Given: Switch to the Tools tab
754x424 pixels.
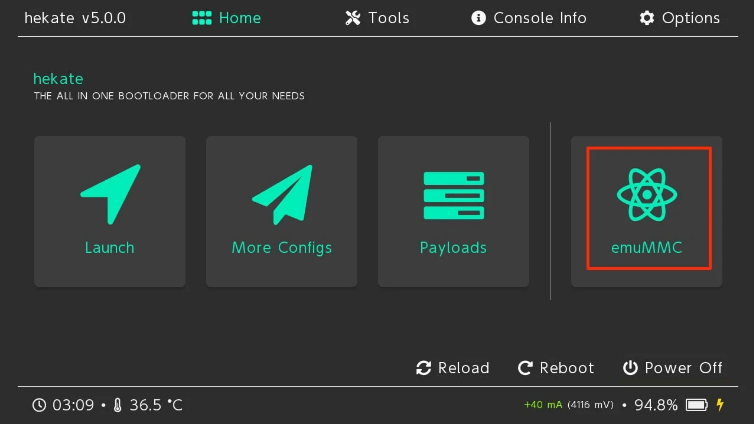Looking at the screenshot, I should 377,18.
